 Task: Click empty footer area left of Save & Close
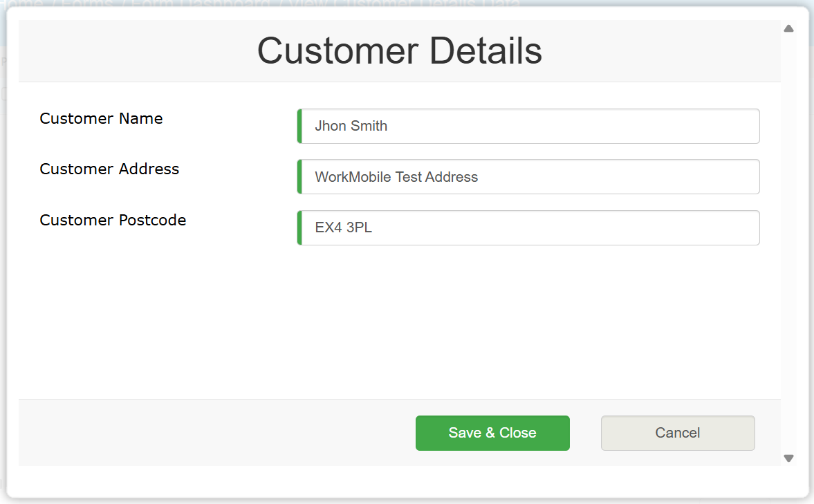[207, 433]
